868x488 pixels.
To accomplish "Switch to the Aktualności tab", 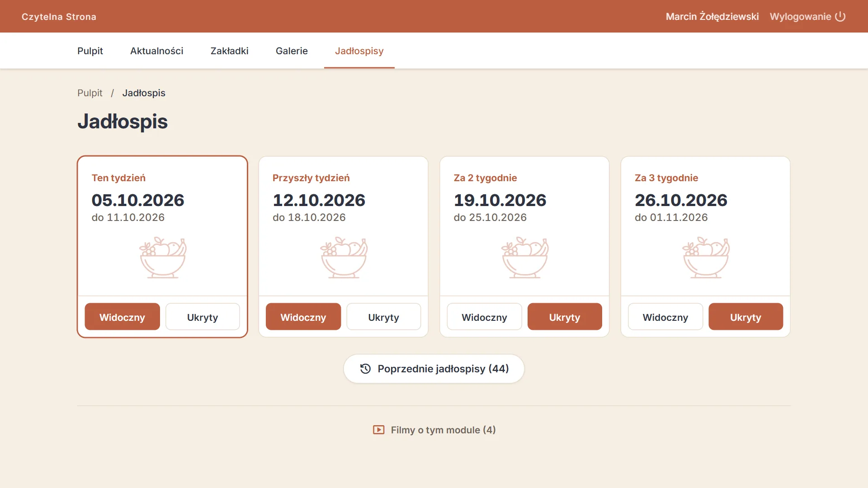I will tap(157, 51).
